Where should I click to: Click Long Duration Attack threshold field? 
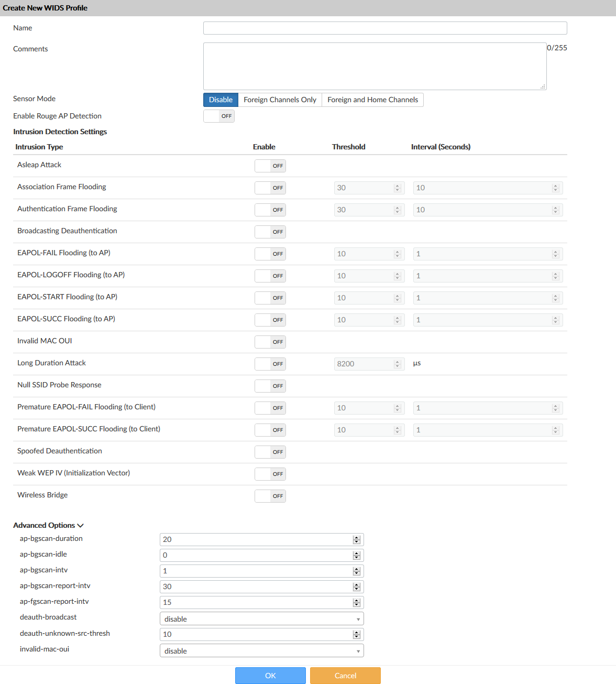coord(369,364)
